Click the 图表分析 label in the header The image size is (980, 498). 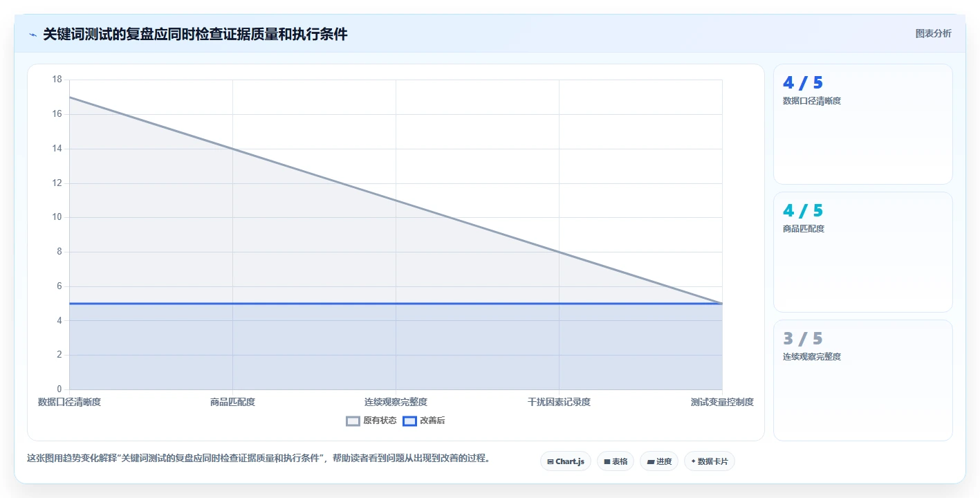click(933, 33)
